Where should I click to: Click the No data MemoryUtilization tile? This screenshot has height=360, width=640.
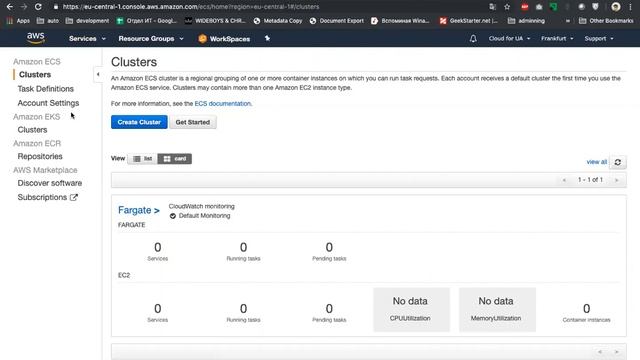(x=497, y=309)
